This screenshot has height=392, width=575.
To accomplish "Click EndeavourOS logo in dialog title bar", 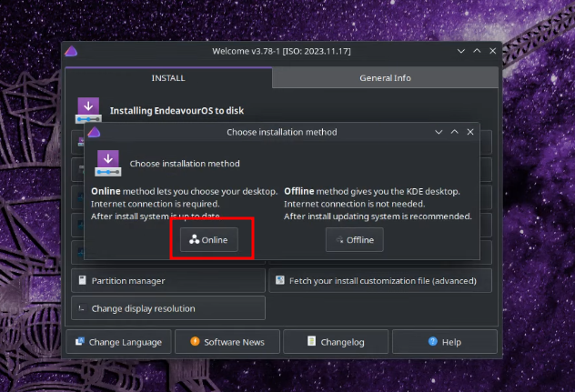I will click(x=94, y=132).
